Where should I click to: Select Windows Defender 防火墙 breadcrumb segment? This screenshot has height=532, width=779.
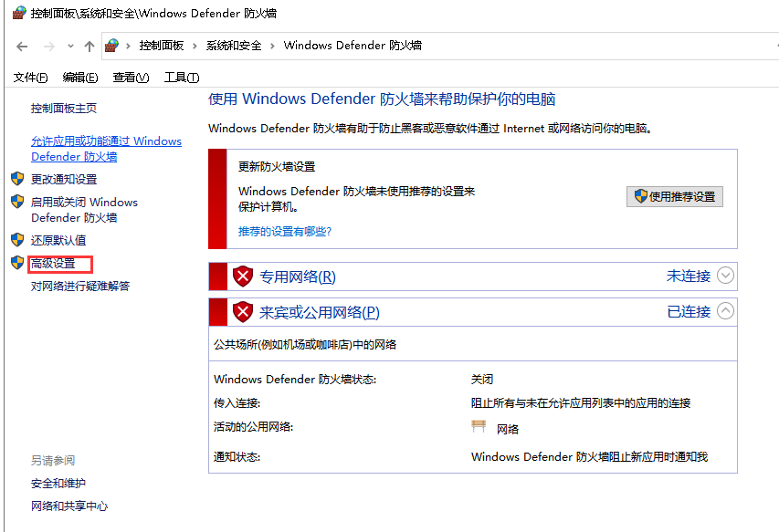pyautogui.click(x=353, y=46)
